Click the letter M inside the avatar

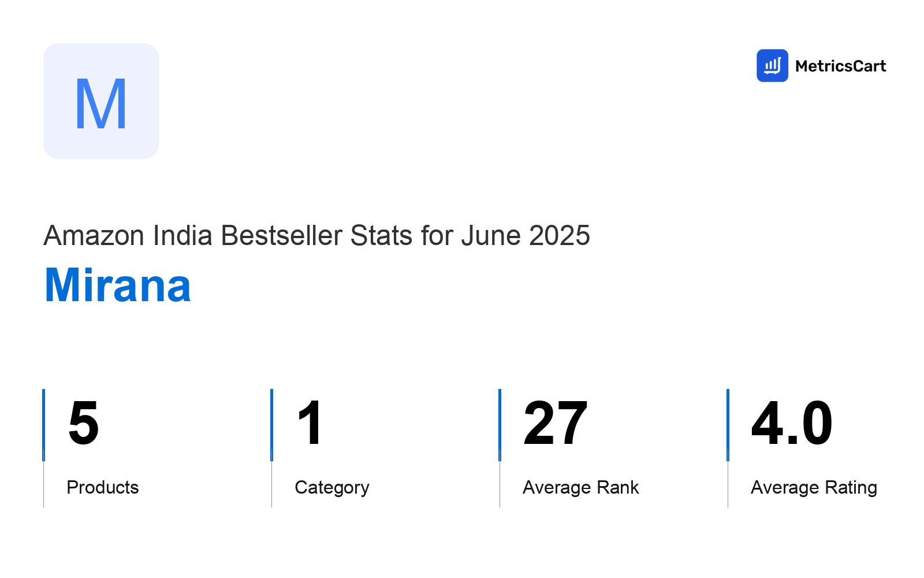click(101, 104)
